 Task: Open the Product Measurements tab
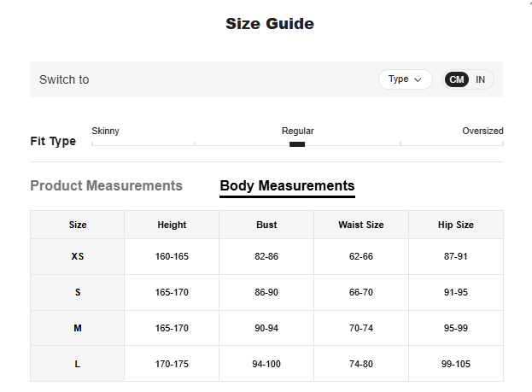[x=106, y=185]
